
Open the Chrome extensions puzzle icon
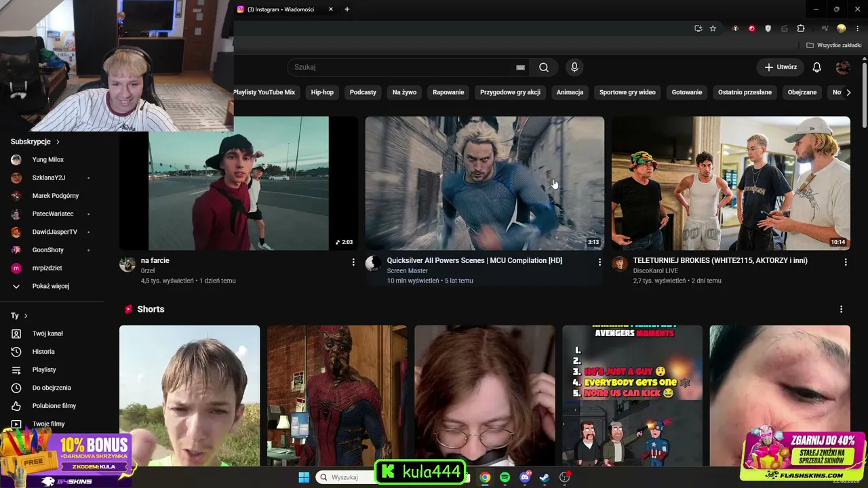coord(801,28)
